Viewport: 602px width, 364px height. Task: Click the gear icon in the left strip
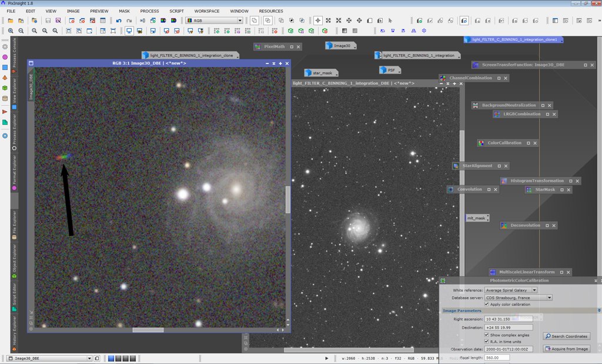[x=5, y=47]
